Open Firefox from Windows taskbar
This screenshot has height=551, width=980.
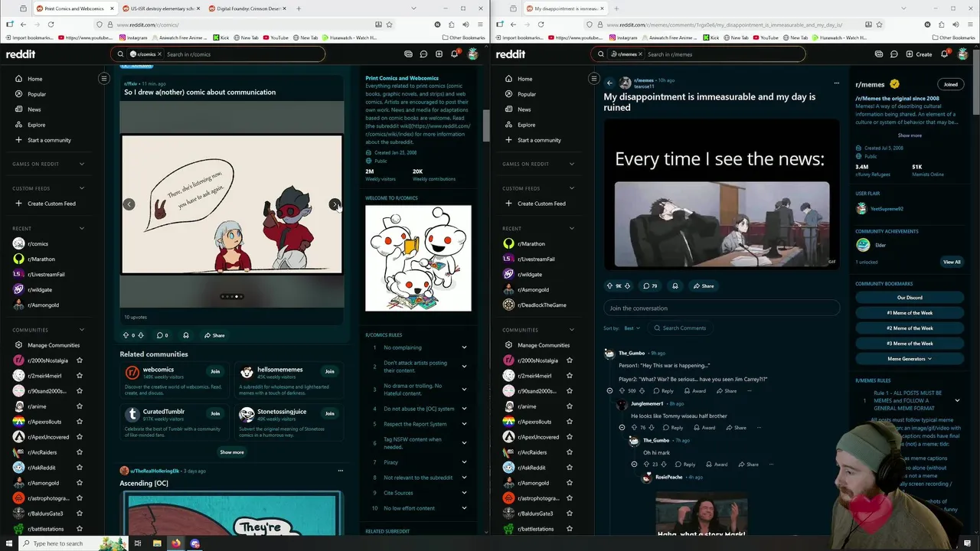click(176, 543)
